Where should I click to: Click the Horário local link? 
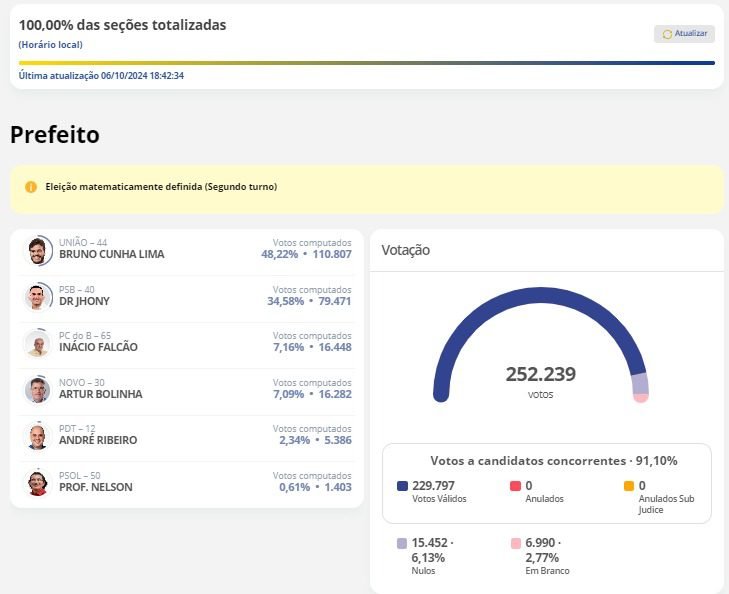point(50,45)
